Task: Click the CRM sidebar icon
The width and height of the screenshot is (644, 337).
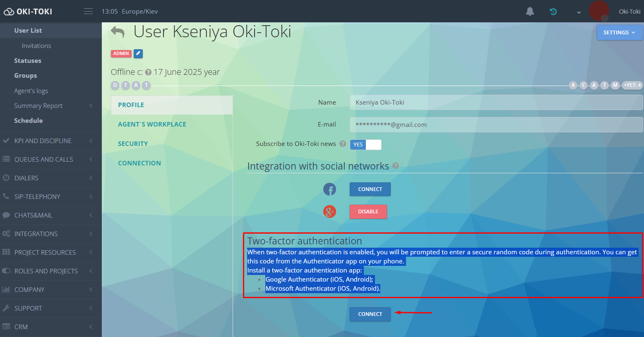Action: (x=6, y=327)
